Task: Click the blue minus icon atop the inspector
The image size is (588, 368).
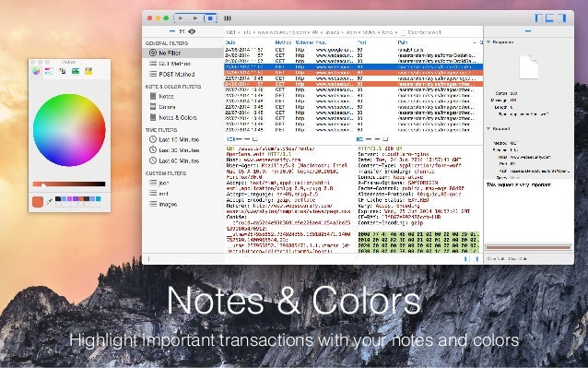Action: pyautogui.click(x=528, y=31)
